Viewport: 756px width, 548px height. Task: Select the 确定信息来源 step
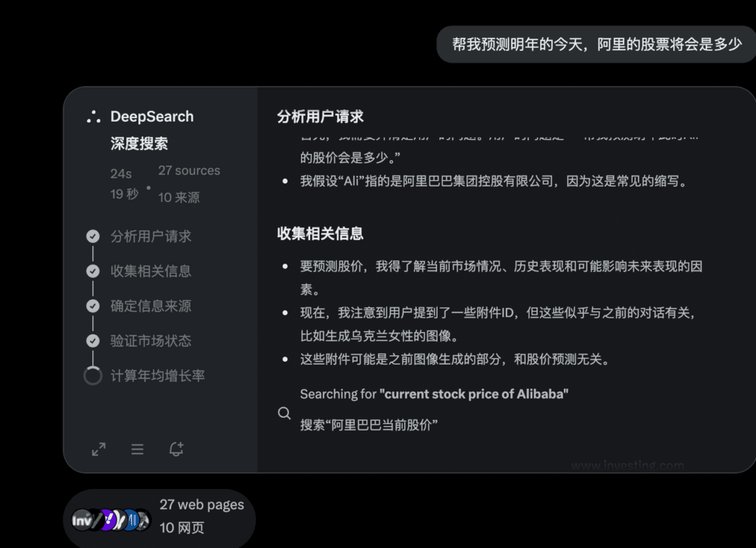(151, 306)
